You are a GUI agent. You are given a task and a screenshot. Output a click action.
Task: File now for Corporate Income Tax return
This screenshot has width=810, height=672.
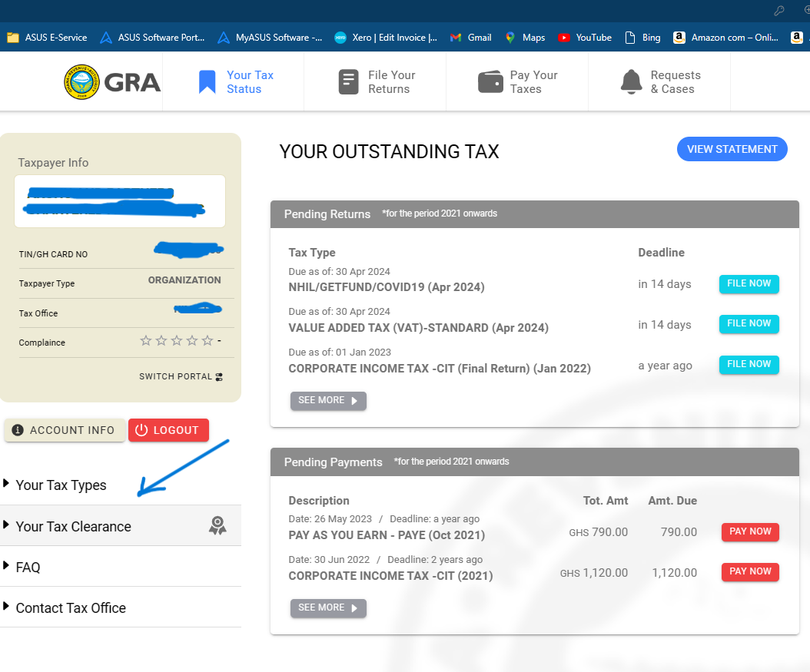pos(749,365)
